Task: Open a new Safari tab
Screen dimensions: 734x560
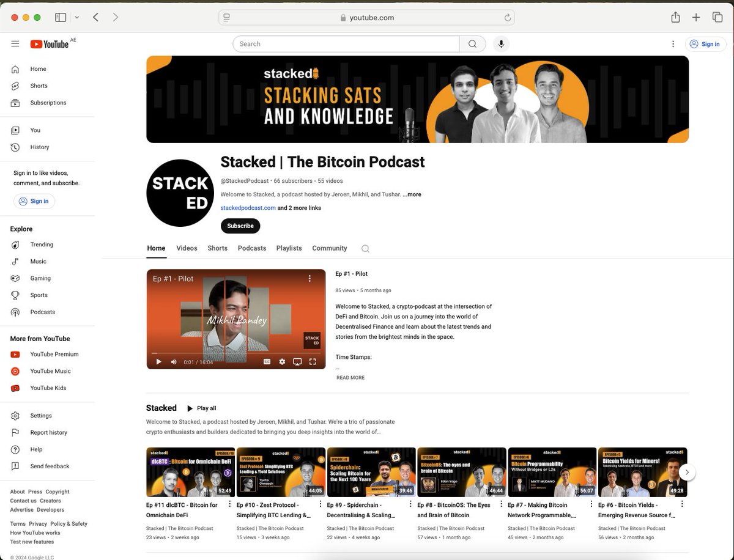Action: 696,18
